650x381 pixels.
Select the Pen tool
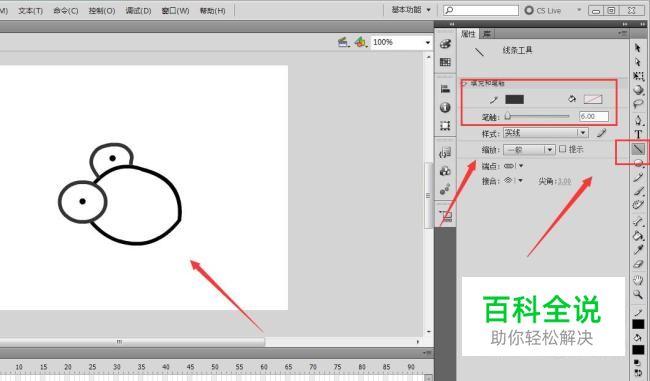click(638, 121)
